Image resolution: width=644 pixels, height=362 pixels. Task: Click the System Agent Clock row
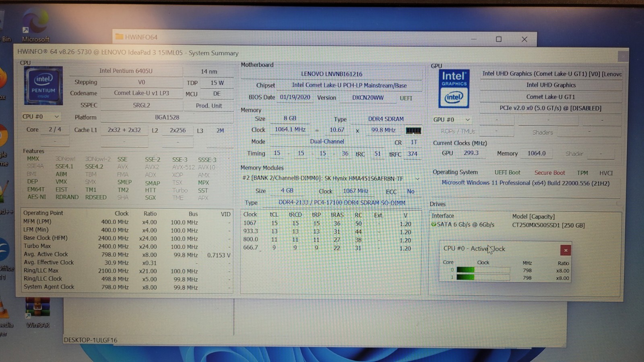pyautogui.click(x=127, y=287)
